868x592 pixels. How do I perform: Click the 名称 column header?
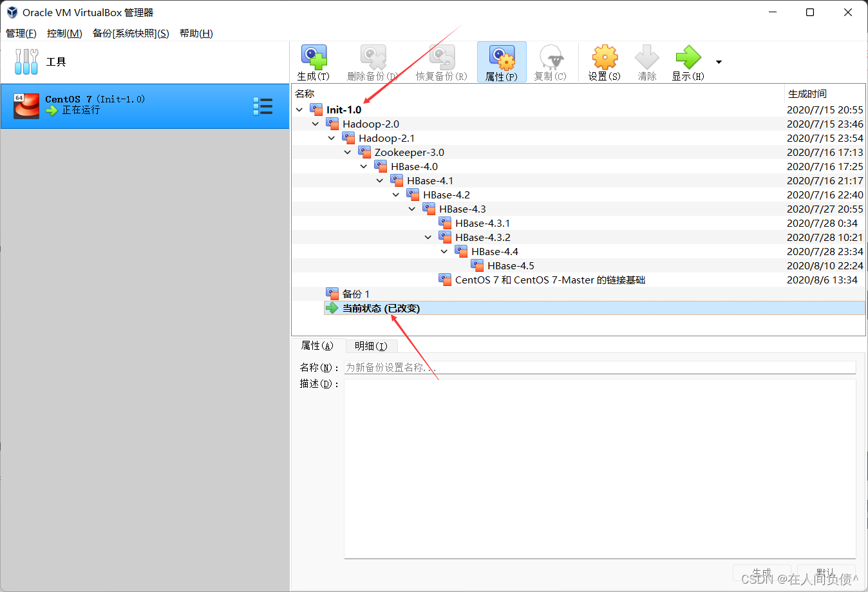[x=538, y=93]
